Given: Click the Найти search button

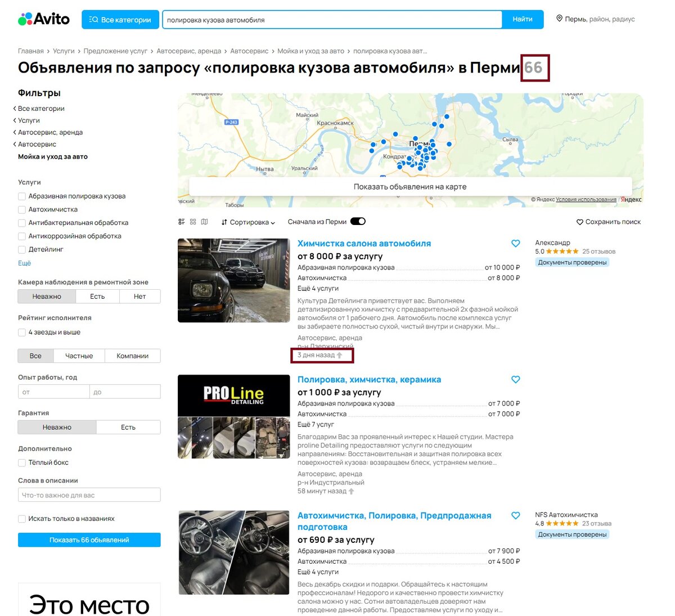Looking at the screenshot, I should 523,19.
